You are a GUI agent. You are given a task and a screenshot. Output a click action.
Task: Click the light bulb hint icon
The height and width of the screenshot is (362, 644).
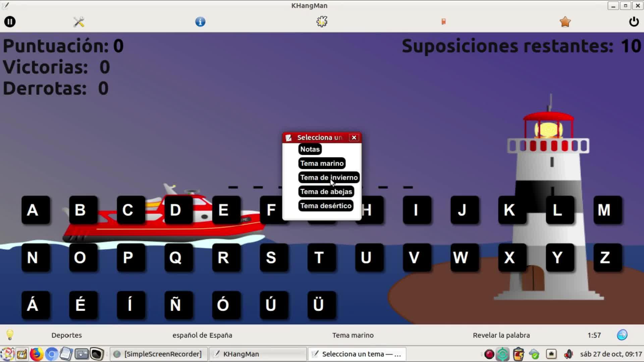pos(10,335)
